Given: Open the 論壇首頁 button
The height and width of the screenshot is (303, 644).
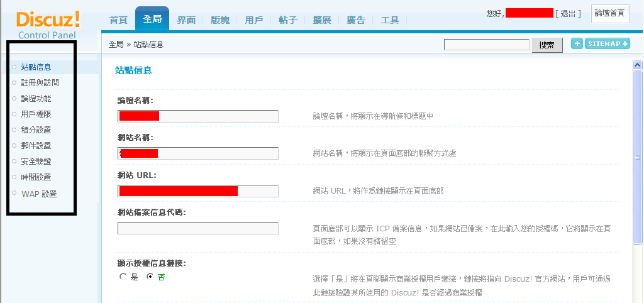Looking at the screenshot, I should click(x=610, y=13).
